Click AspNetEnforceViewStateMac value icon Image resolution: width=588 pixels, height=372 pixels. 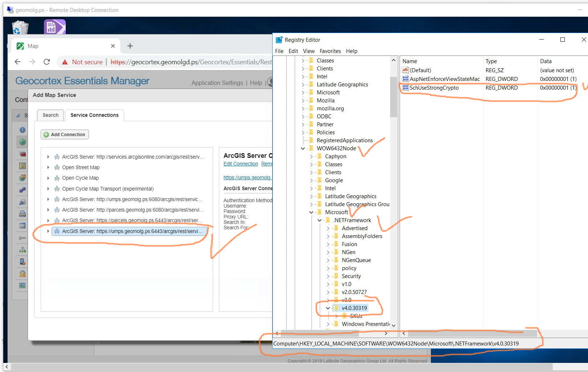coord(405,79)
